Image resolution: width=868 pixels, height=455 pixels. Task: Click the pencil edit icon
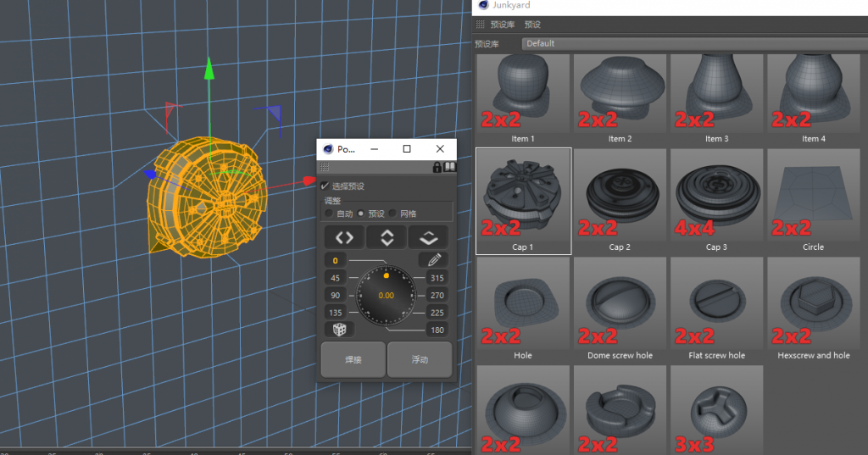tap(434, 259)
